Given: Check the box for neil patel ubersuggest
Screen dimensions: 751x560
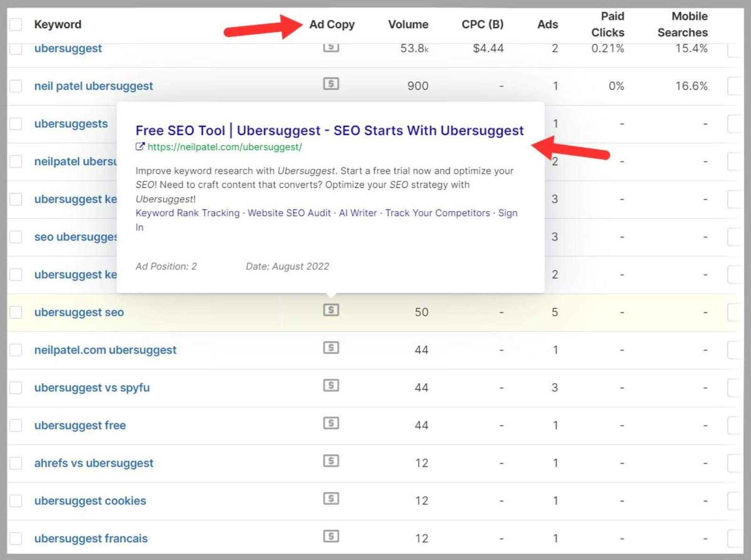Looking at the screenshot, I should tap(16, 86).
